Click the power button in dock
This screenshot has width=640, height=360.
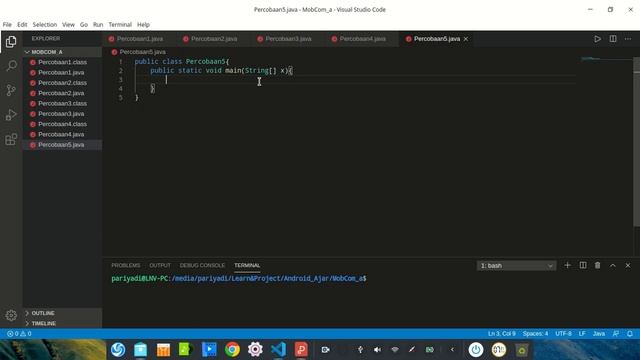coord(476,350)
